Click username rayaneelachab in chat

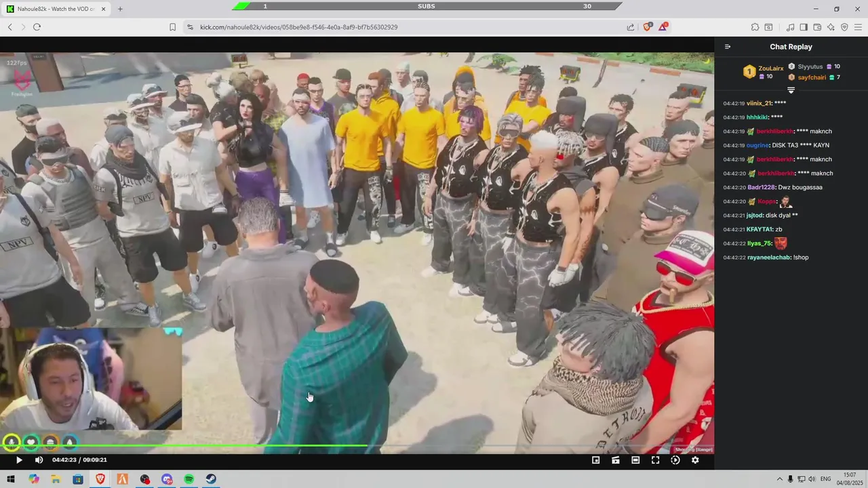coord(768,258)
